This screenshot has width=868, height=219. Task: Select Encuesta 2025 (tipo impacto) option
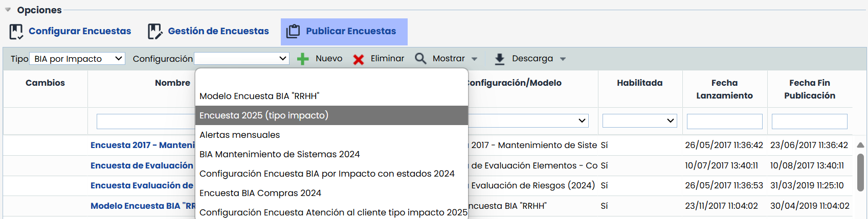click(x=331, y=115)
